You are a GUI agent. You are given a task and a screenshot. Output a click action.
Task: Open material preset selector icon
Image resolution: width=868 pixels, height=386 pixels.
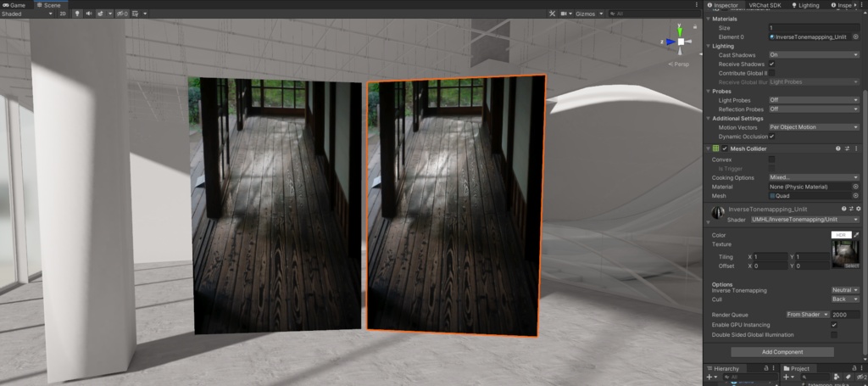tap(851, 209)
